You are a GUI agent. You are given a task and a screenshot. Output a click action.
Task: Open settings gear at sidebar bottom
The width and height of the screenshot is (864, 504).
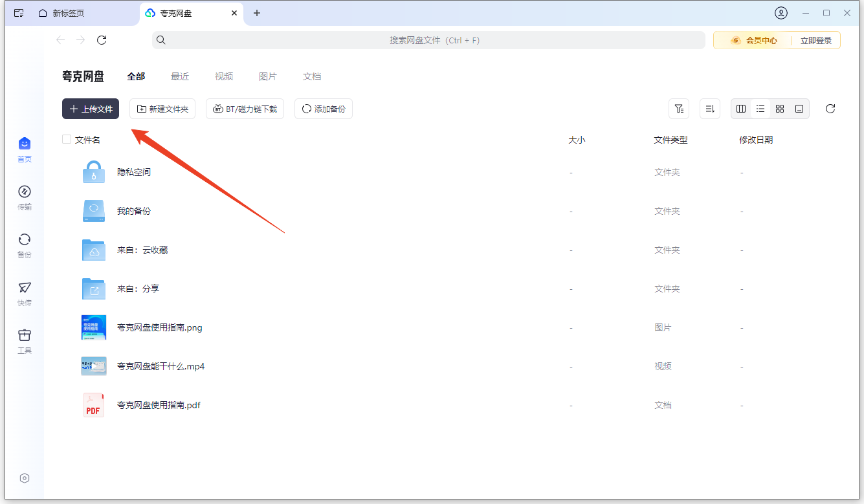(x=25, y=478)
